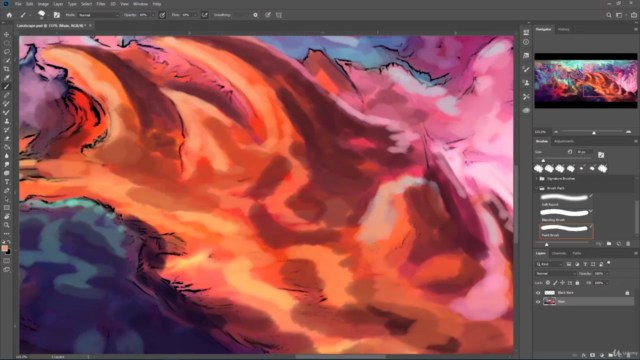The height and width of the screenshot is (360, 640).
Task: Toggle layer filter on/off switch
Action: click(609, 263)
